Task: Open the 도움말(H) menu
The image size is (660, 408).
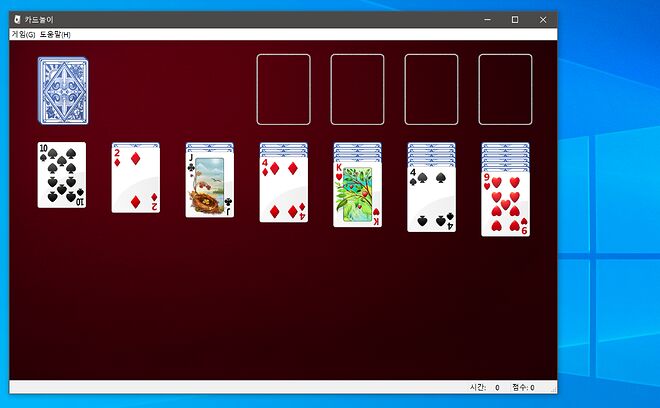Action: 55,35
